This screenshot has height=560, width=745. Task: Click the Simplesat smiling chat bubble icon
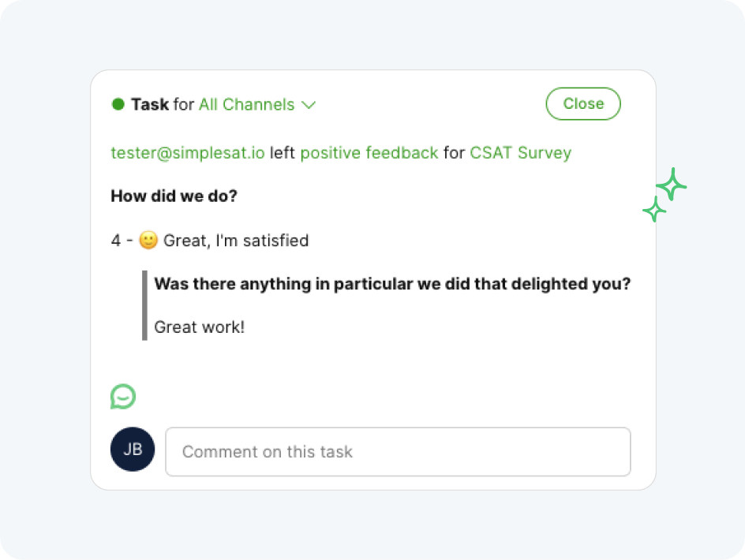[x=123, y=397]
